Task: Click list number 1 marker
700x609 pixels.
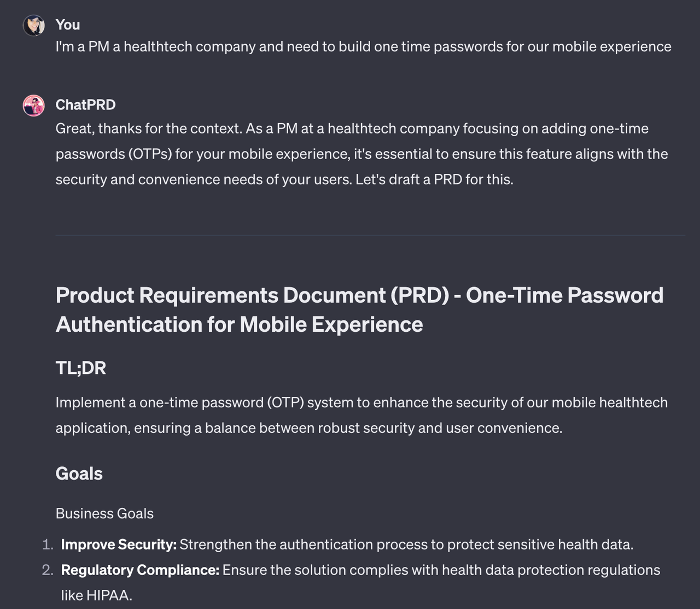Action: pyautogui.click(x=48, y=544)
